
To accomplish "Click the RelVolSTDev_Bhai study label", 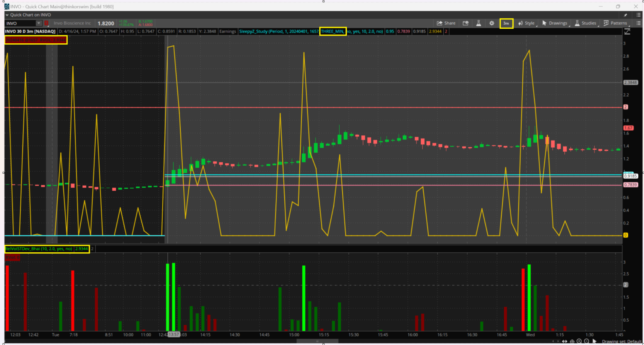I will (39, 249).
